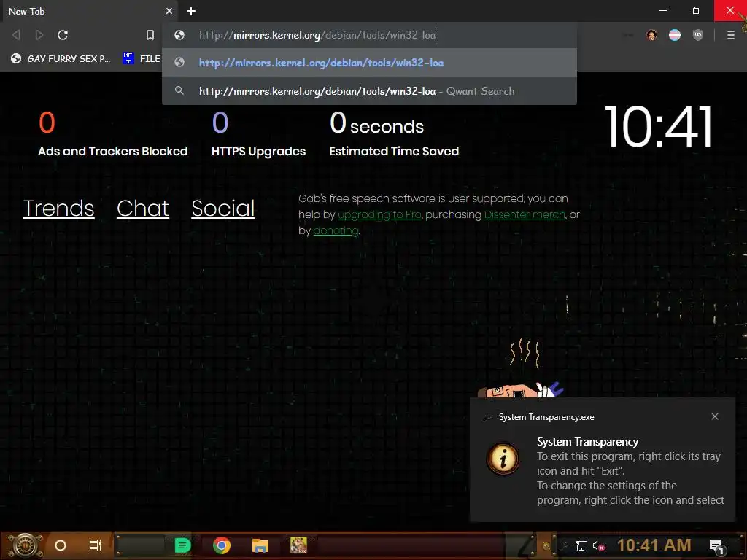Click the Ads and Trackers Blocked counter
This screenshot has width=747, height=560.
click(113, 134)
